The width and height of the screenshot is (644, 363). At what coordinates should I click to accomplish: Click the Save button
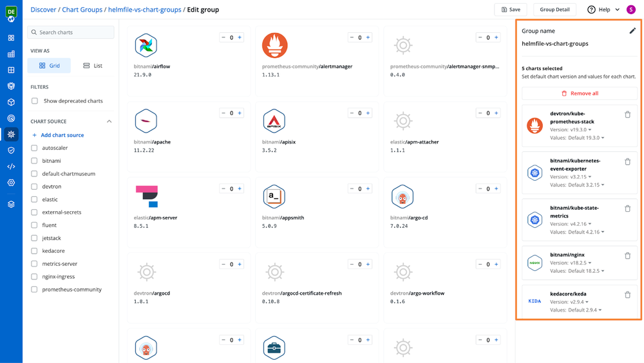point(511,10)
